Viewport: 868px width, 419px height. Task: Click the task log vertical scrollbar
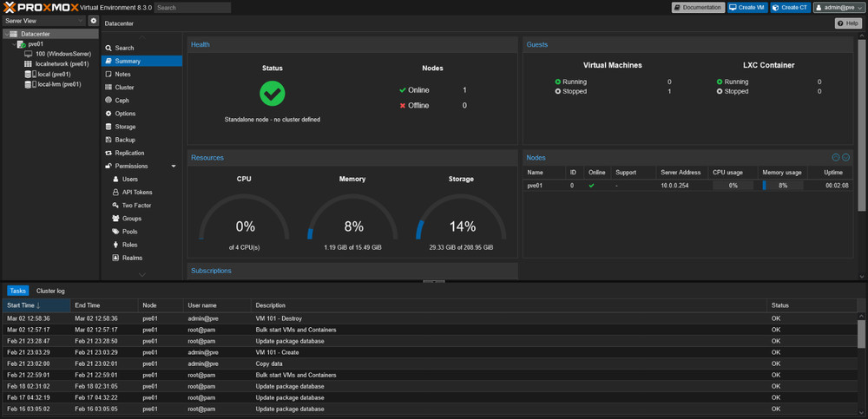pyautogui.click(x=861, y=334)
